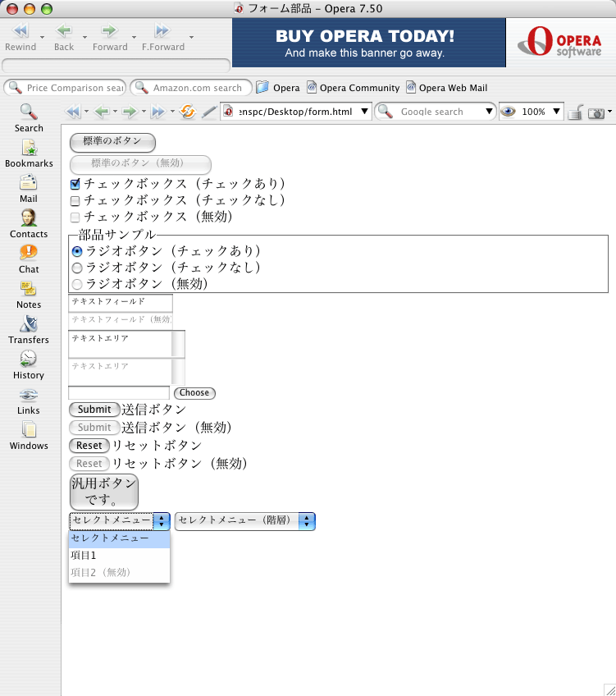Open the Opera Web Mail bookmark
The width and height of the screenshot is (616, 696).
point(447,88)
